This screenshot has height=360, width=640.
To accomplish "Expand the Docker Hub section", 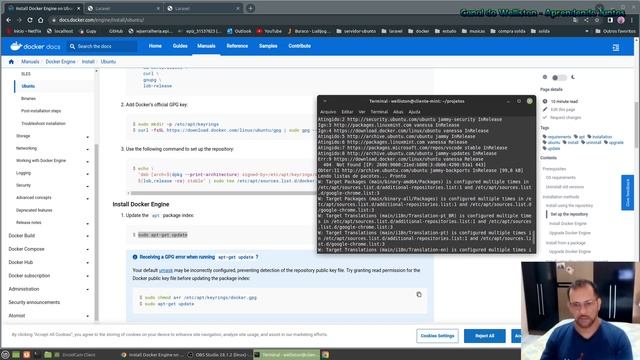I will click(87, 263).
